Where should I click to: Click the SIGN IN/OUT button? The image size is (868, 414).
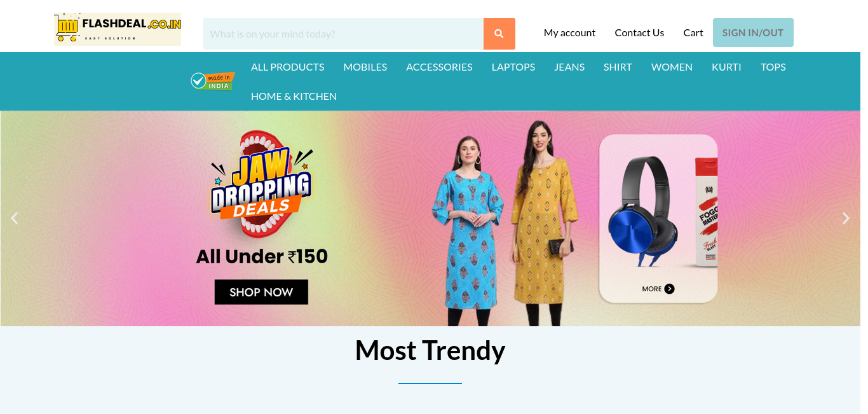753,32
